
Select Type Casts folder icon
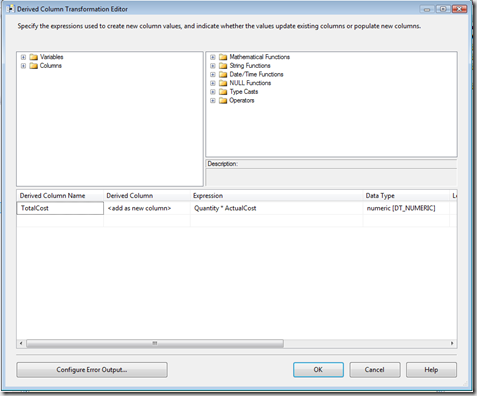(223, 92)
